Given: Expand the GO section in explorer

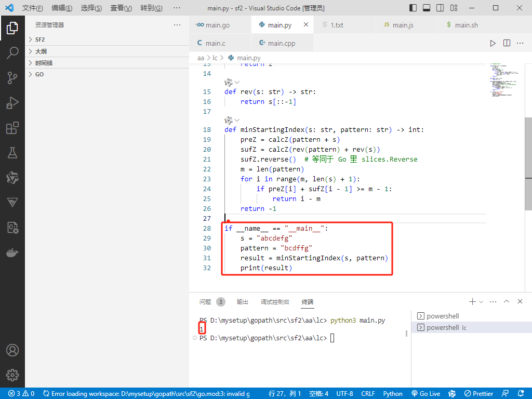Looking at the screenshot, I should pos(107,74).
